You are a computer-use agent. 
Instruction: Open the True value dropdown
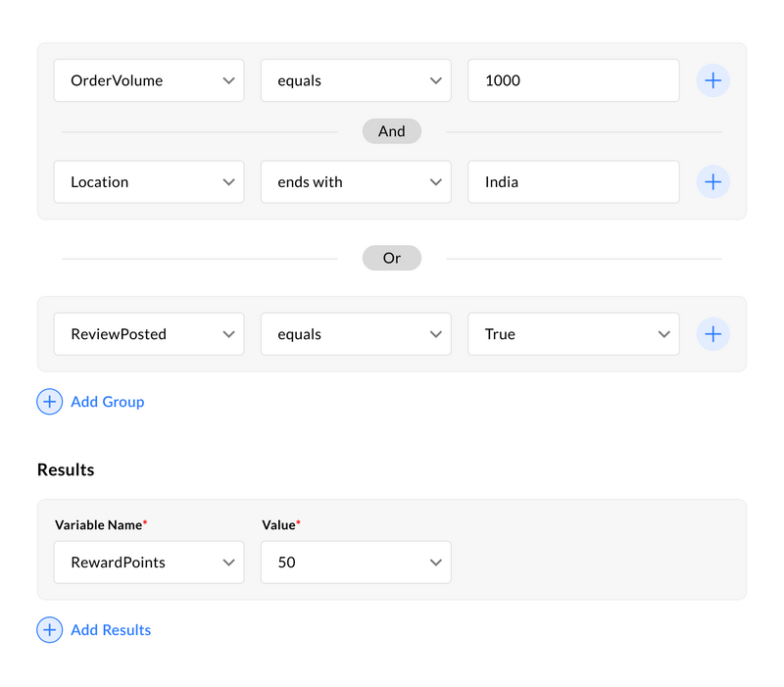(x=573, y=334)
